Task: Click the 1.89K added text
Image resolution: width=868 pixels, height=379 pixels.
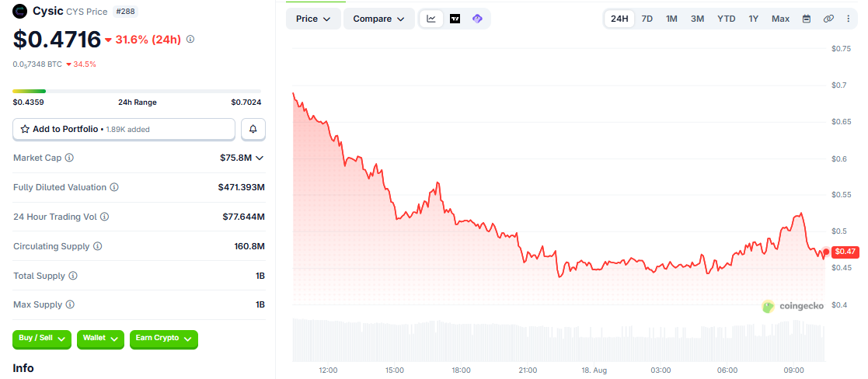Action: click(128, 129)
